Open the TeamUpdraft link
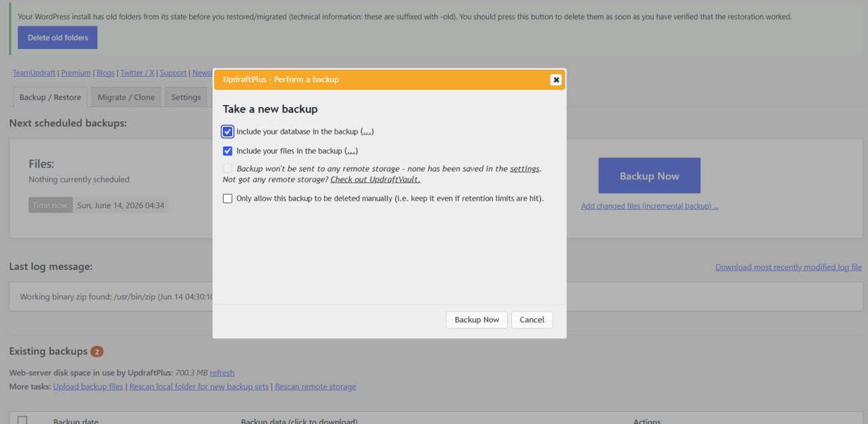 (34, 73)
